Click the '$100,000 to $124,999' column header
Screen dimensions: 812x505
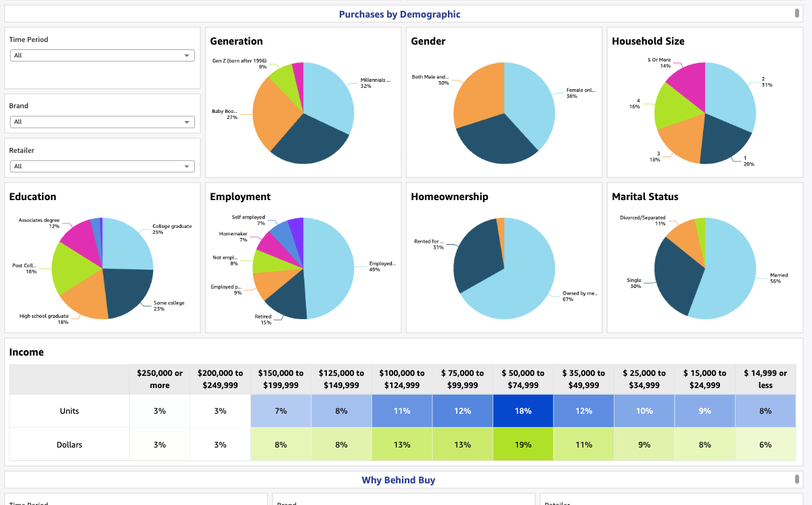click(x=402, y=379)
